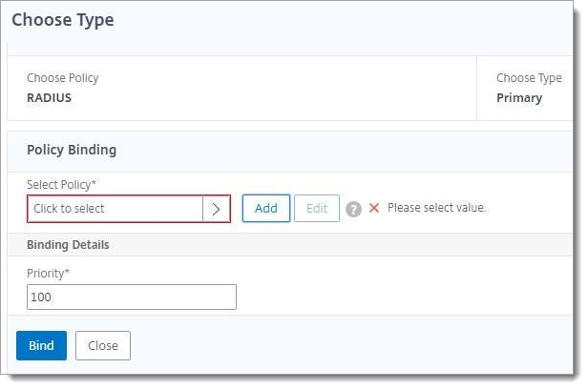Click the help question mark icon
The height and width of the screenshot is (389, 588).
[x=353, y=209]
